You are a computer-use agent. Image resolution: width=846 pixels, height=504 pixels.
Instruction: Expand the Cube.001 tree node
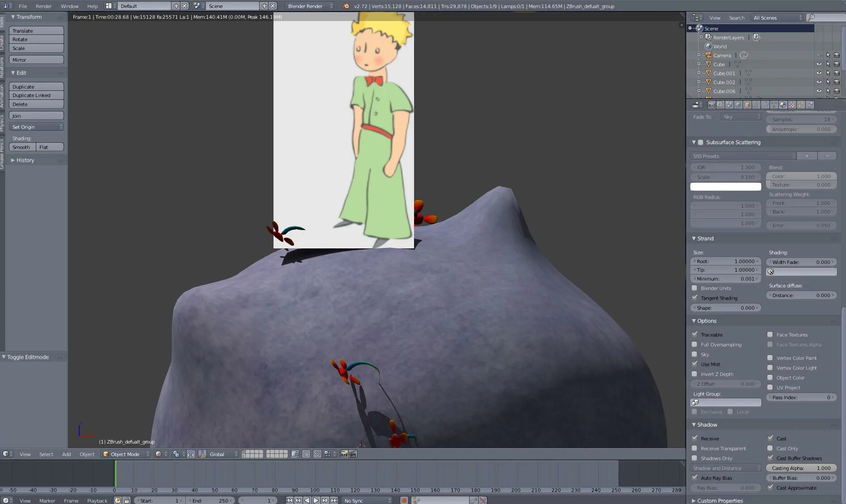click(699, 73)
